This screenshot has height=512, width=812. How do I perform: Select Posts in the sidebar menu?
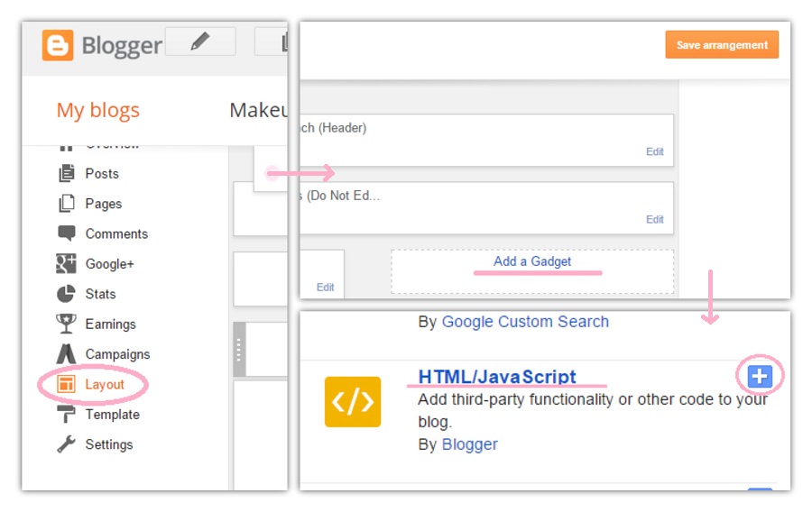pyautogui.click(x=102, y=174)
